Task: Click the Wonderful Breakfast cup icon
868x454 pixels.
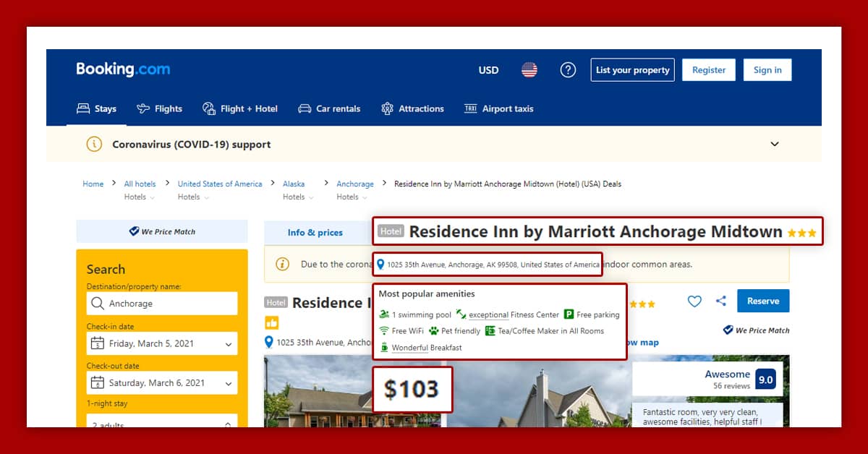Action: coord(384,348)
